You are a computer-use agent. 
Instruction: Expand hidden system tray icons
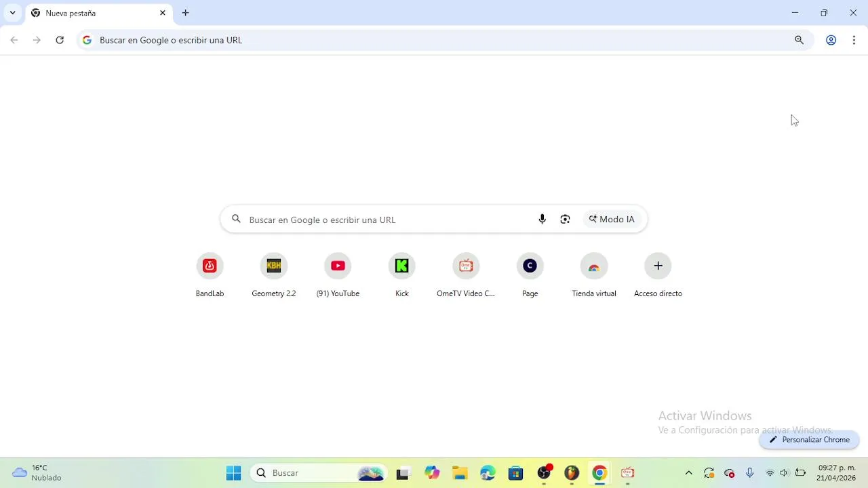click(x=688, y=473)
